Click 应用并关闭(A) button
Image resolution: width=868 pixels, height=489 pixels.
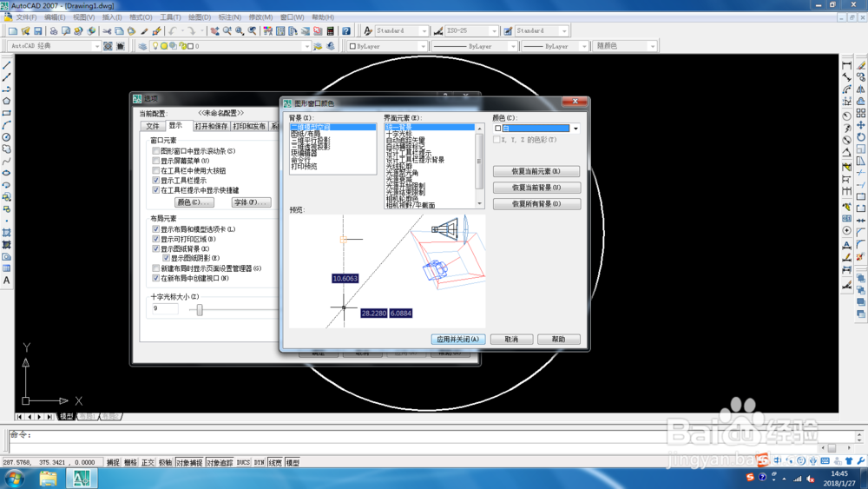pyautogui.click(x=457, y=339)
